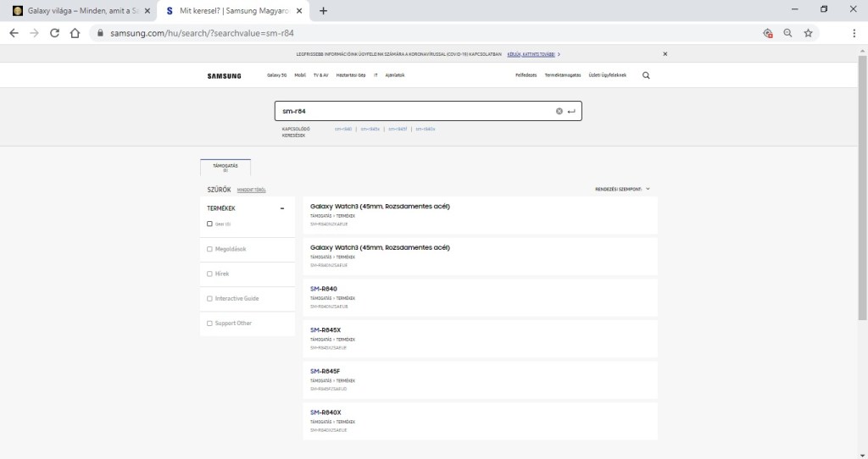Collapse the TERMÉKEK filter section

(x=281, y=207)
